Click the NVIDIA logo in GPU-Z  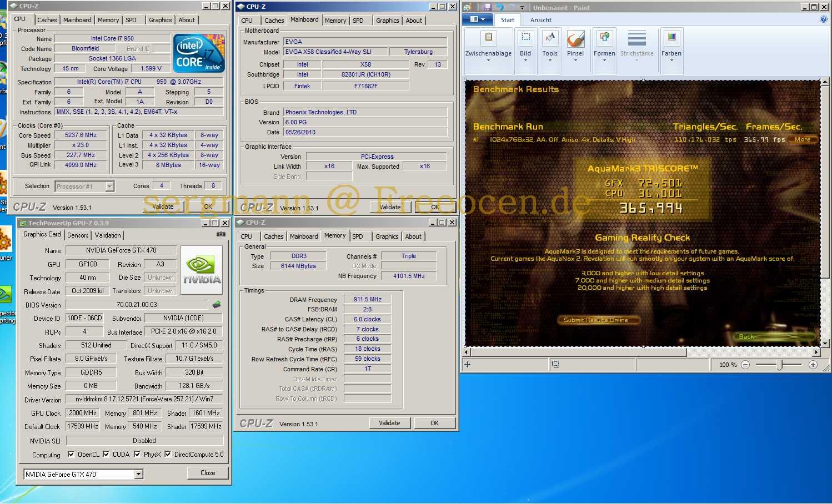click(x=202, y=270)
